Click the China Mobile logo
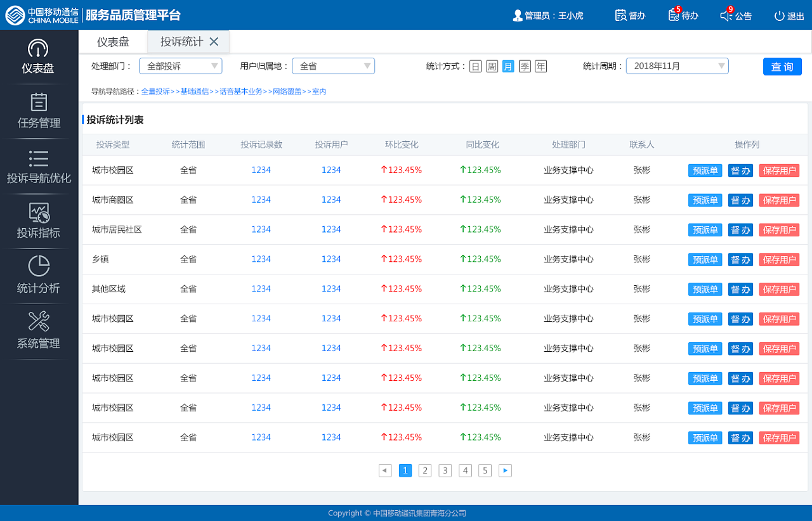The image size is (812, 521). 42,15
